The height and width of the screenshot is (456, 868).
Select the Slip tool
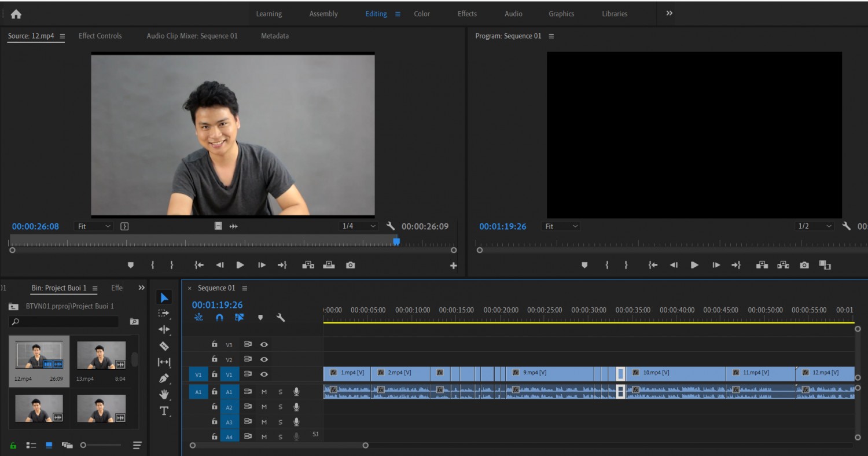(x=164, y=362)
